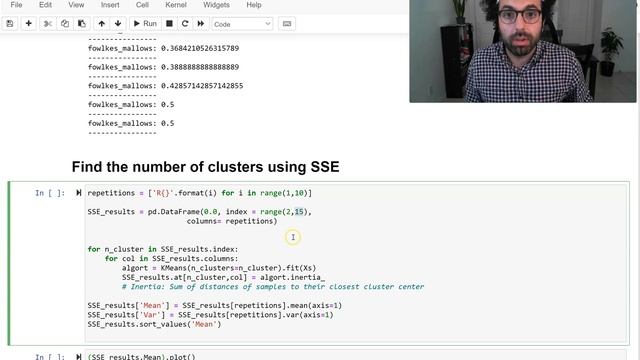The height and width of the screenshot is (360, 640).
Task: Open the Insert menu
Action: click(x=110, y=5)
